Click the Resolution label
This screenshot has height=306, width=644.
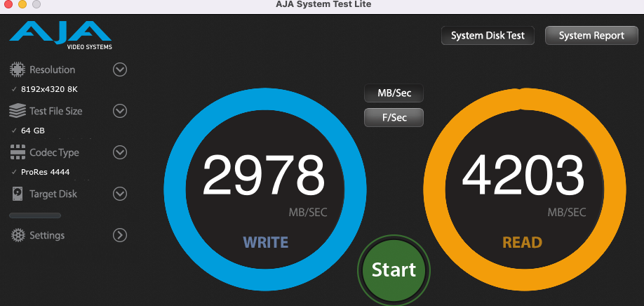[x=52, y=69]
